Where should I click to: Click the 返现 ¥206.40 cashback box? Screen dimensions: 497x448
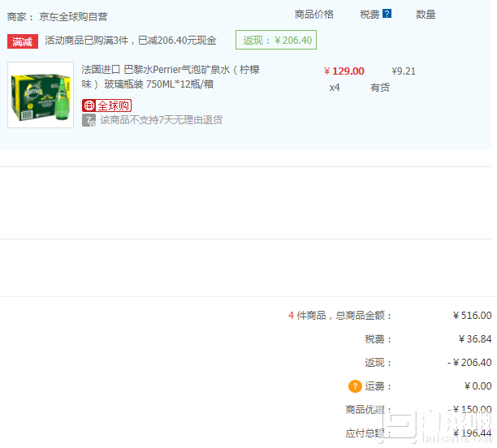276,40
